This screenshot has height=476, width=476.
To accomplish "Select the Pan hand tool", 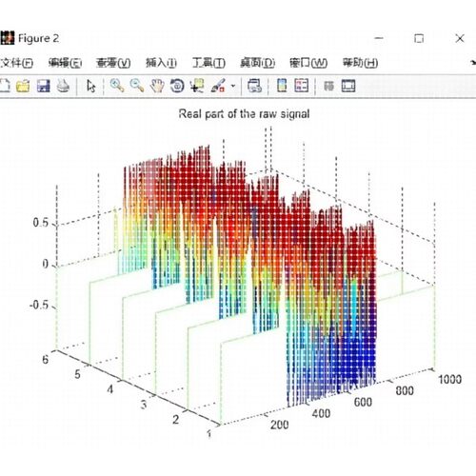I will tap(157, 86).
